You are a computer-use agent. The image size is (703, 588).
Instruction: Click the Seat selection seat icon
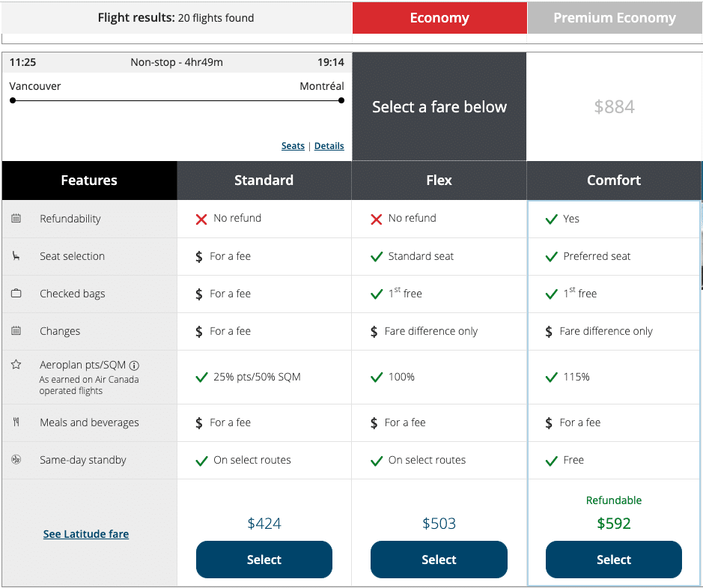tap(16, 256)
